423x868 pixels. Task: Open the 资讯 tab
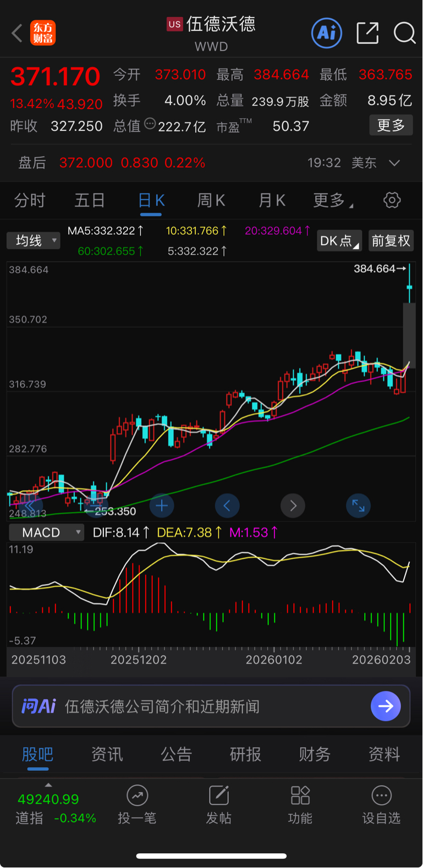107,754
